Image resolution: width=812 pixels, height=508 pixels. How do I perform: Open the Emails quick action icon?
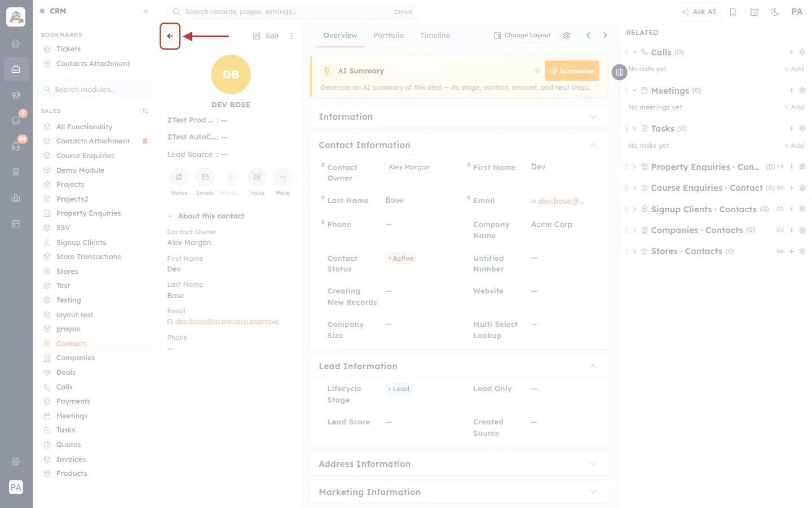pos(205,177)
